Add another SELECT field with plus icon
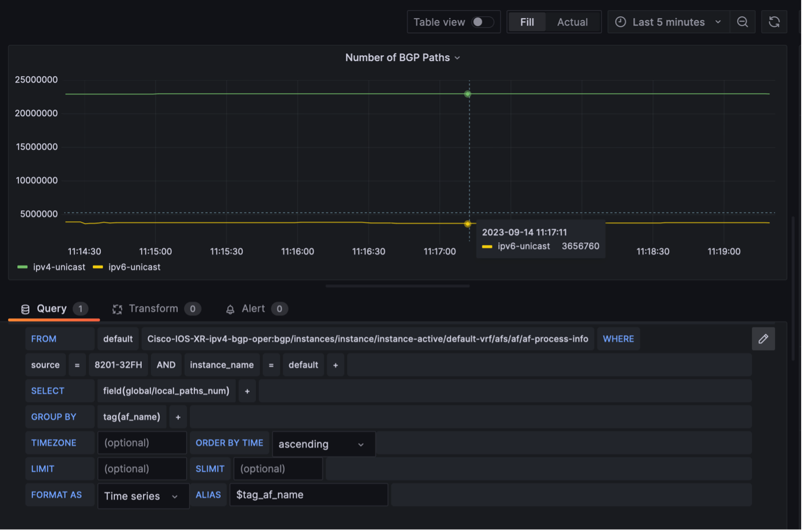Image resolution: width=804 pixels, height=532 pixels. (247, 391)
